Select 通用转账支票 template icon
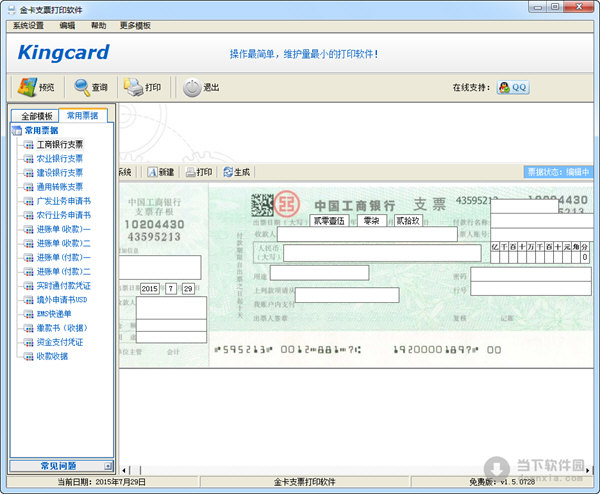 click(28, 187)
